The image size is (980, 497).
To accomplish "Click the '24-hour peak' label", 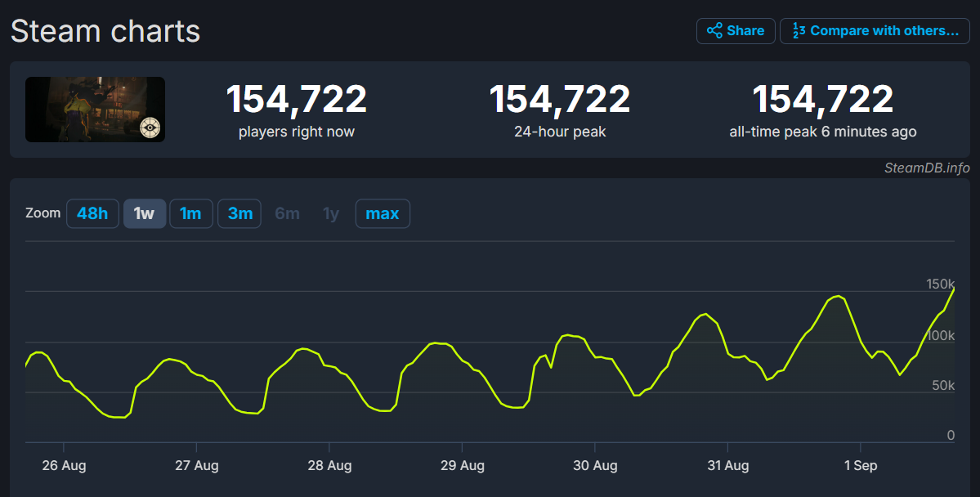I will (560, 132).
